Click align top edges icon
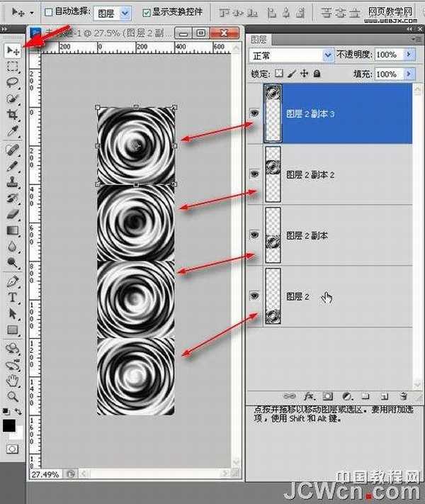425x504 pixels. (225, 13)
